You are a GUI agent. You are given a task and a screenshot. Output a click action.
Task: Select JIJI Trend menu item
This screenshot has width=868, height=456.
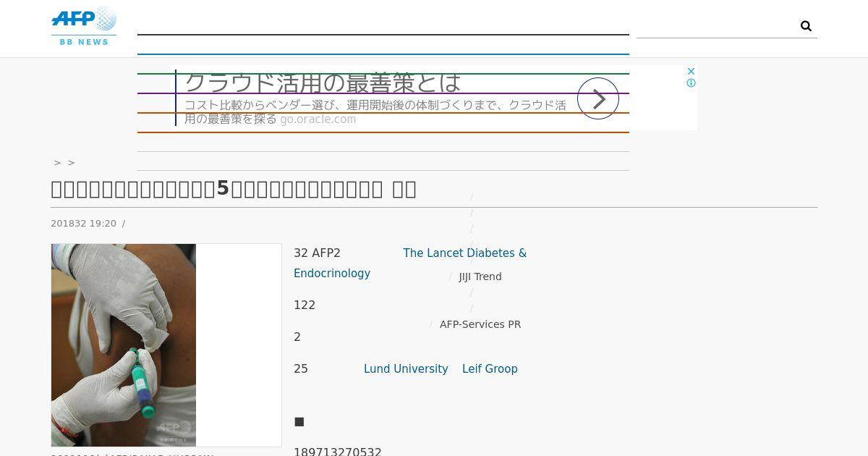tap(480, 276)
